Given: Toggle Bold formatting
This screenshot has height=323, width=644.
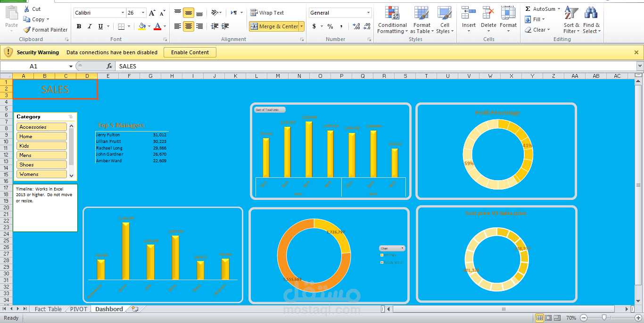Looking at the screenshot, I should tap(79, 26).
